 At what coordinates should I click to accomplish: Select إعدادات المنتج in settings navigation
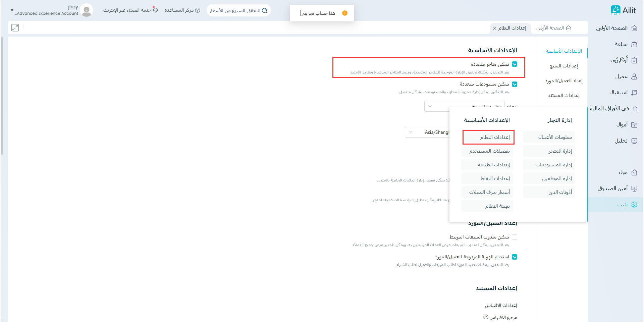(563, 66)
